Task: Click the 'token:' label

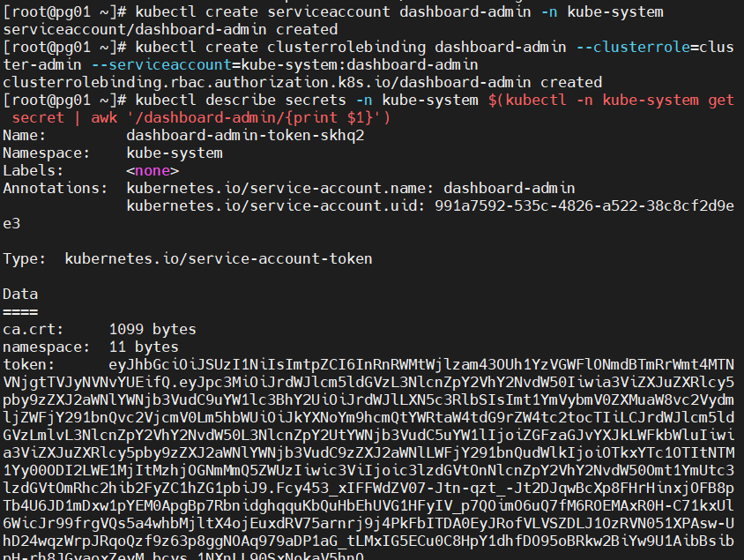Action: [x=28, y=365]
